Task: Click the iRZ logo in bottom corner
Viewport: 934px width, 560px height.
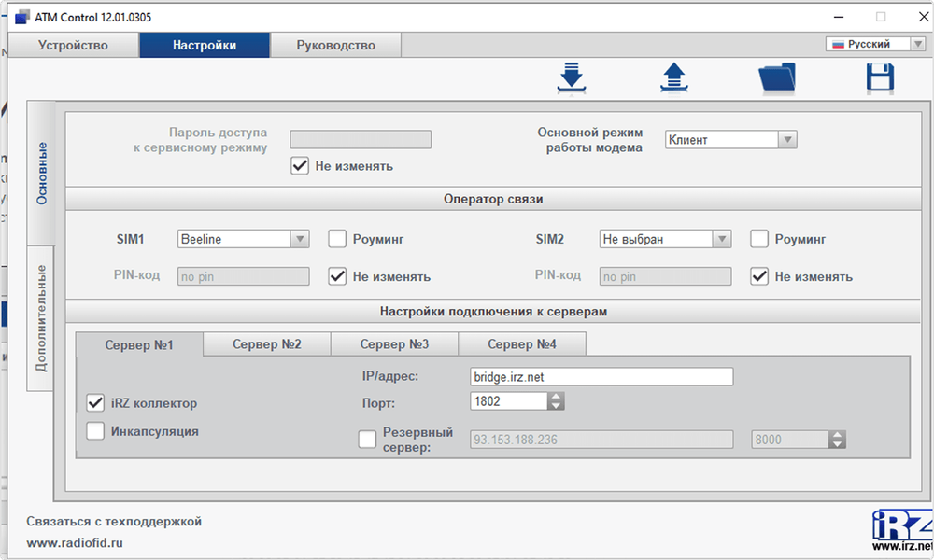Action: tap(901, 528)
